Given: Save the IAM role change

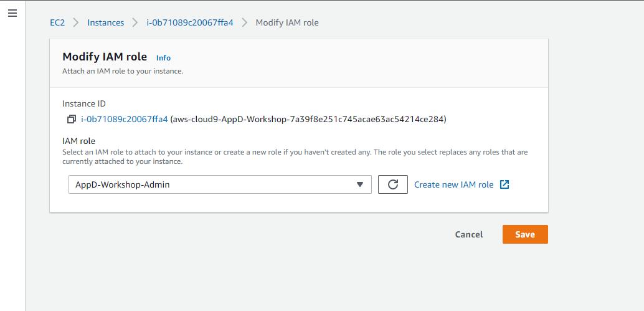Looking at the screenshot, I should pyautogui.click(x=524, y=234).
